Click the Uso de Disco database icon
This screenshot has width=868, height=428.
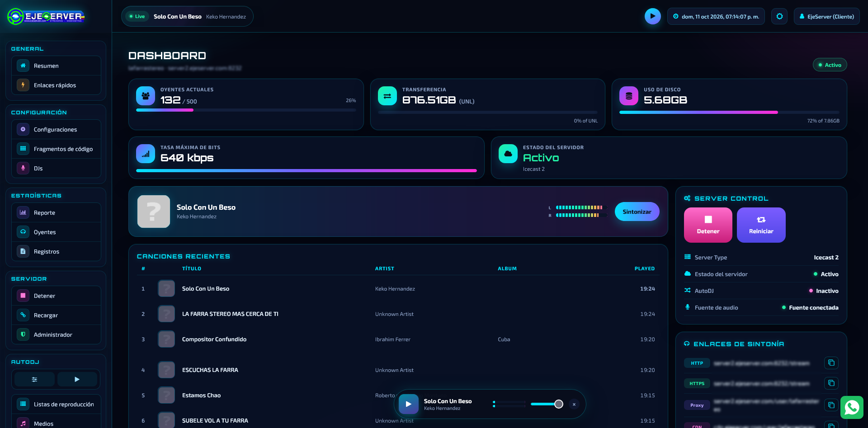click(x=629, y=96)
